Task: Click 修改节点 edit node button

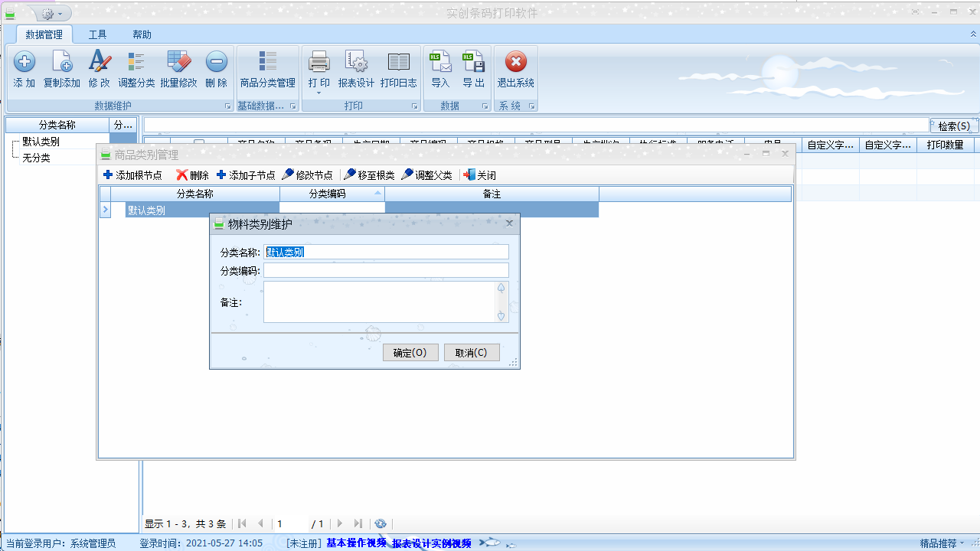Action: (x=307, y=175)
